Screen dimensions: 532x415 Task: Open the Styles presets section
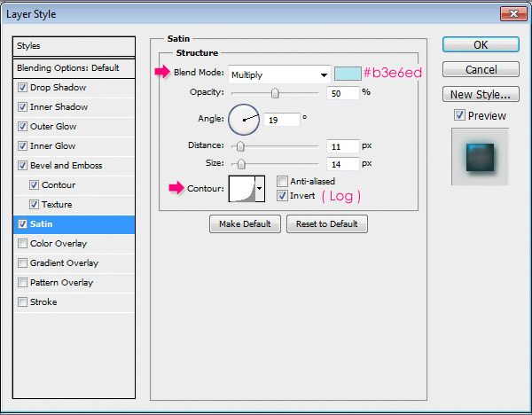pyautogui.click(x=74, y=46)
